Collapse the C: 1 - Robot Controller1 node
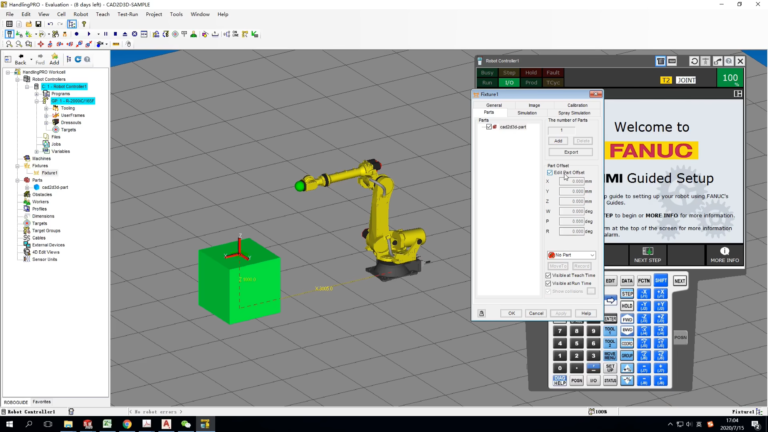768x432 pixels. [27, 87]
